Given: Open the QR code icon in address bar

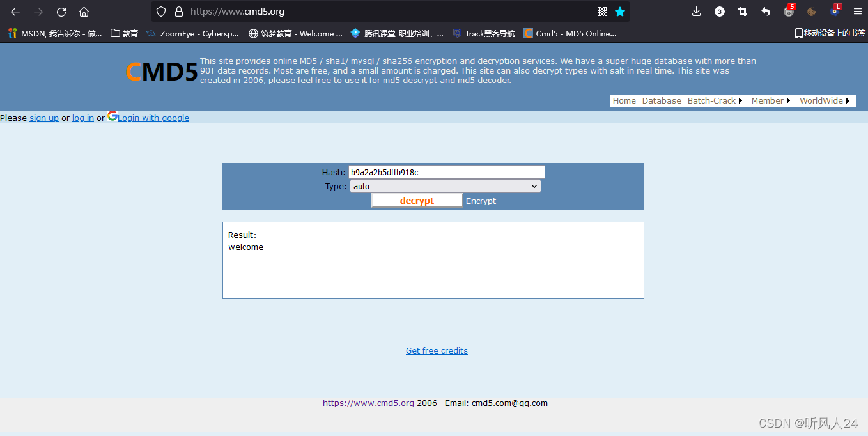Looking at the screenshot, I should [x=601, y=12].
